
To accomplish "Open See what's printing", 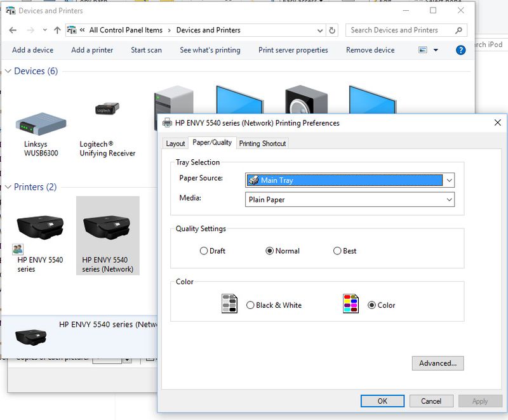I will click(210, 50).
